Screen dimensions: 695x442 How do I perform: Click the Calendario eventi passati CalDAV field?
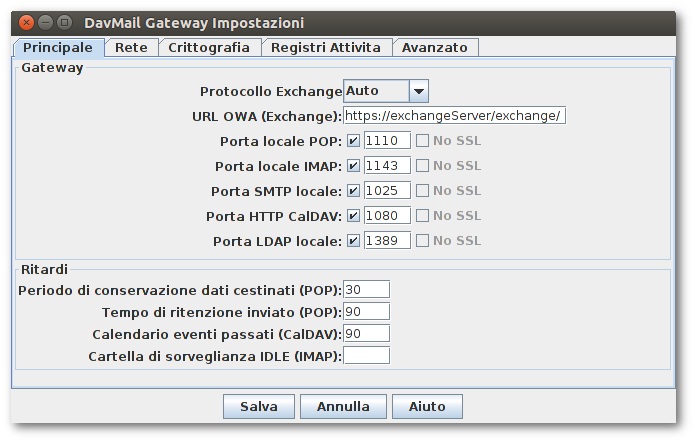[x=366, y=333]
